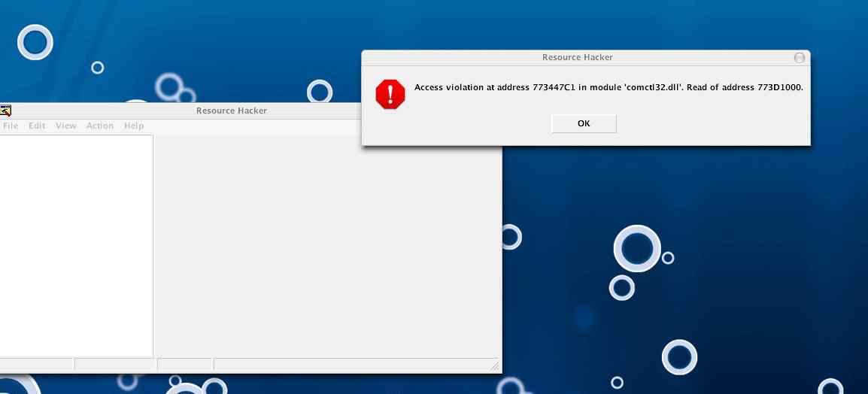
Task: Click the narrowest status bar panel
Action: point(184,365)
